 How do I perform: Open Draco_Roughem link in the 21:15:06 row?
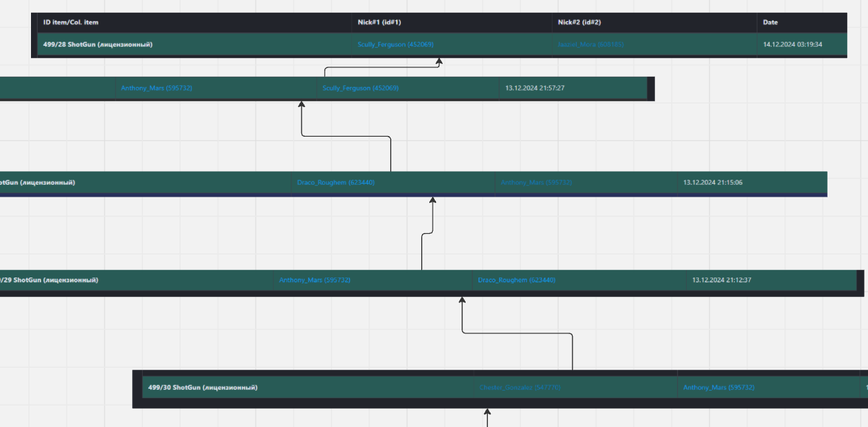336,183
